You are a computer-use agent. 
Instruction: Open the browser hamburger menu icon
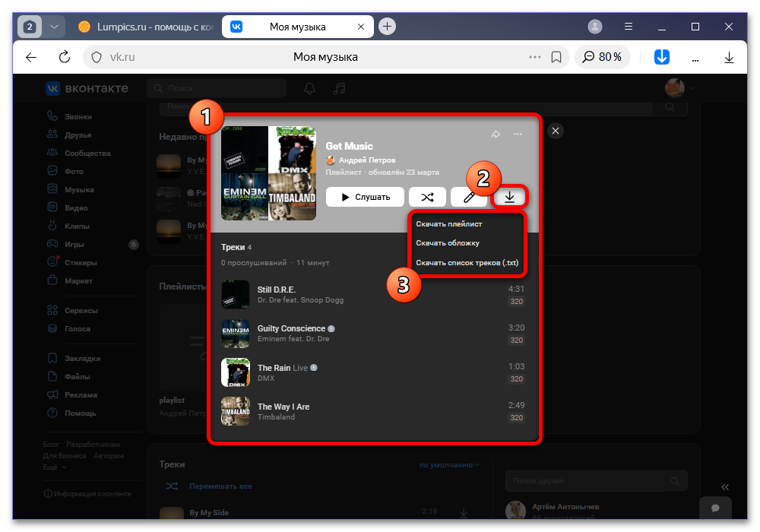[x=629, y=27]
